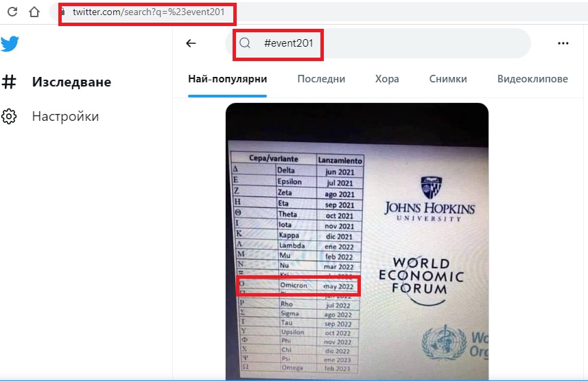
Task: Open the Twitter bird logo home link
Action: coord(10,43)
